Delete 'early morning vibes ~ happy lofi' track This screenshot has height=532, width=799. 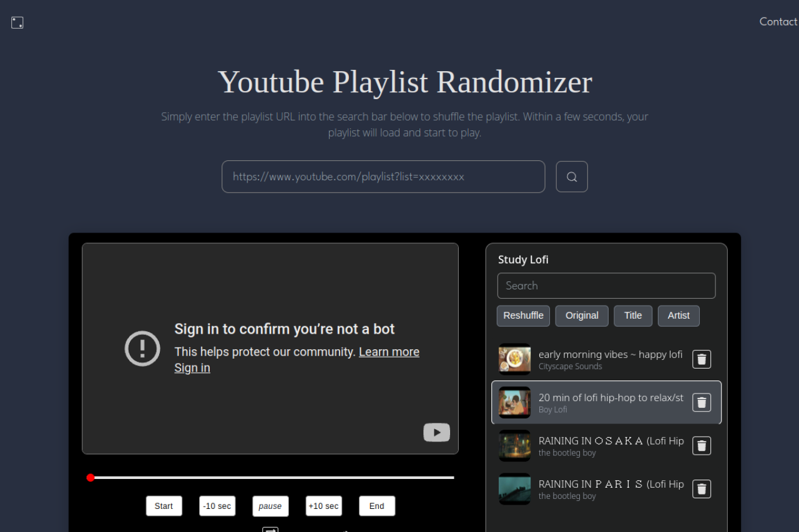702,359
